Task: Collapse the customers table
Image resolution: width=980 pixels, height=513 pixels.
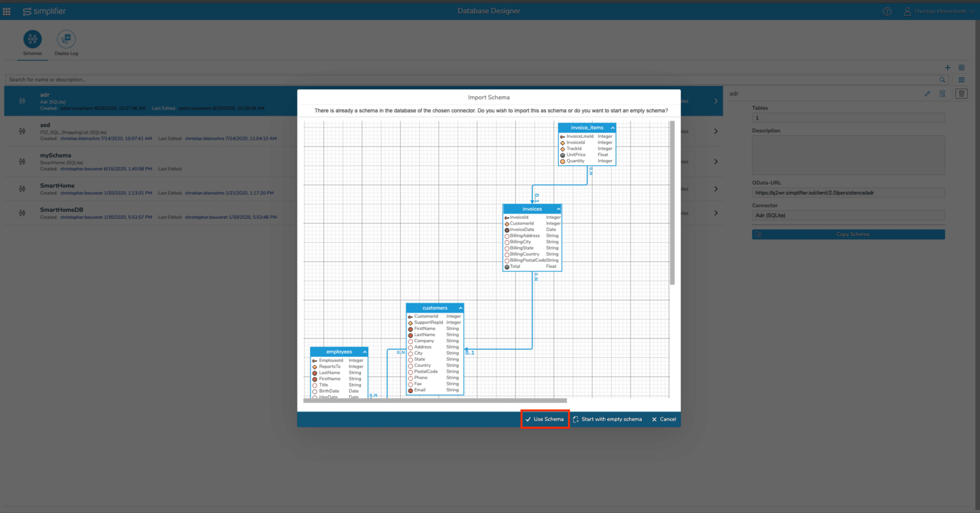Action: (460, 308)
